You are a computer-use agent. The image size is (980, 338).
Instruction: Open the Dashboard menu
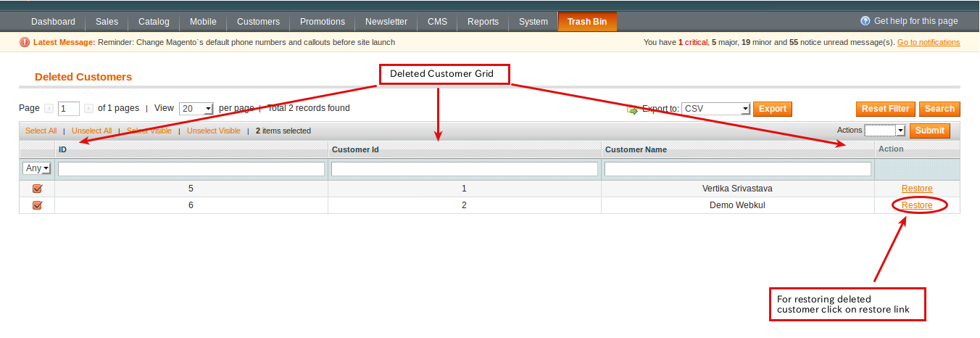[x=53, y=22]
